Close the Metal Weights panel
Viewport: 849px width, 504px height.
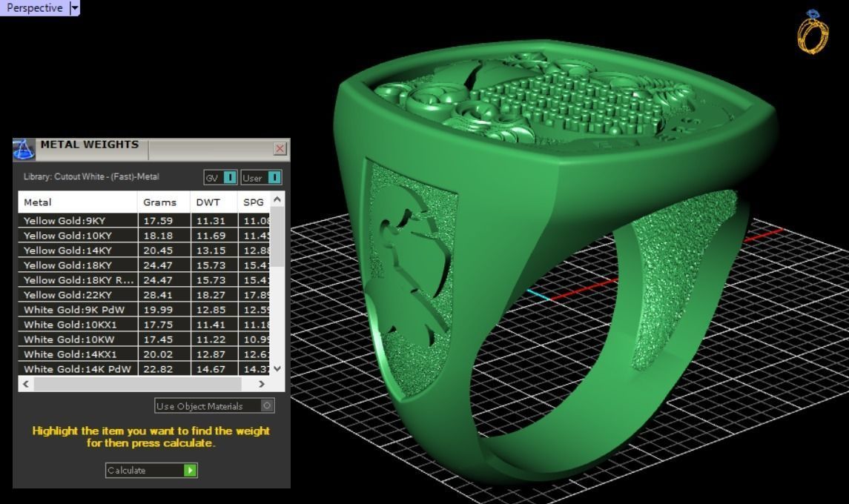280,149
